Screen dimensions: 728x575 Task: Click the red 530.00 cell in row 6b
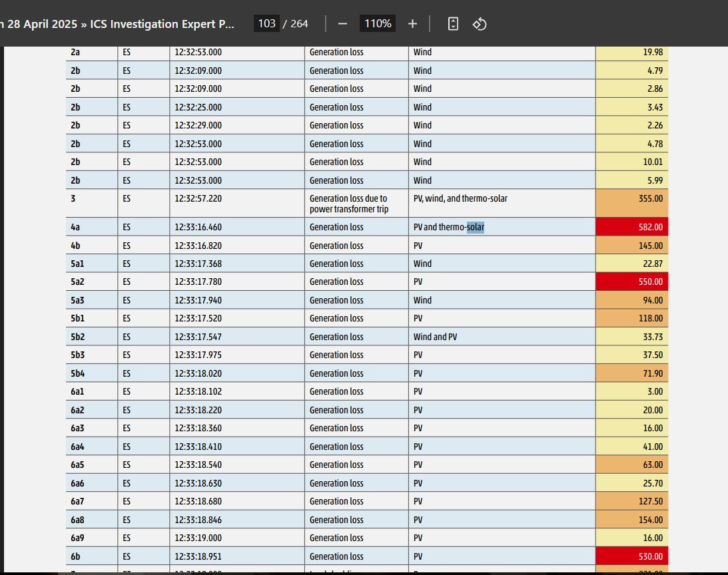pos(632,556)
